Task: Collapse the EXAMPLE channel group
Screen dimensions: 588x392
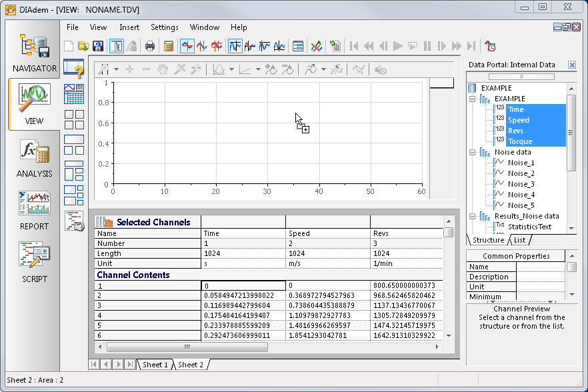Action: pos(473,99)
